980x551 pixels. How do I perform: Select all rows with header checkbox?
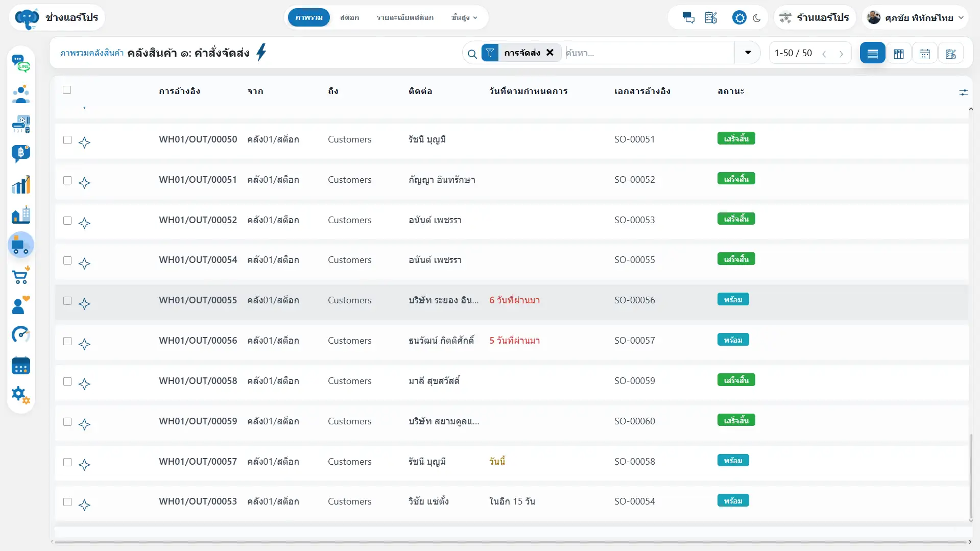[x=67, y=90]
